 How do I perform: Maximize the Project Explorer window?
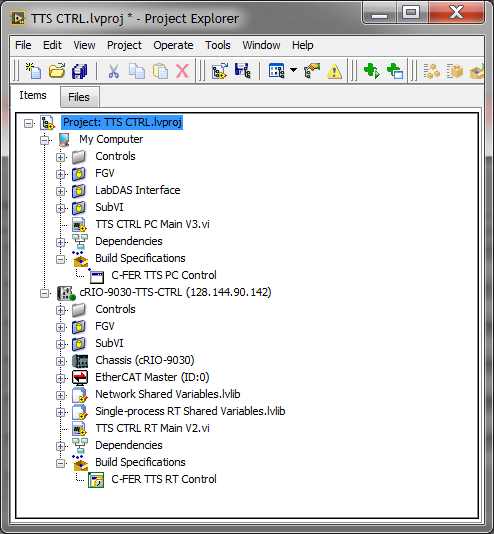point(412,13)
